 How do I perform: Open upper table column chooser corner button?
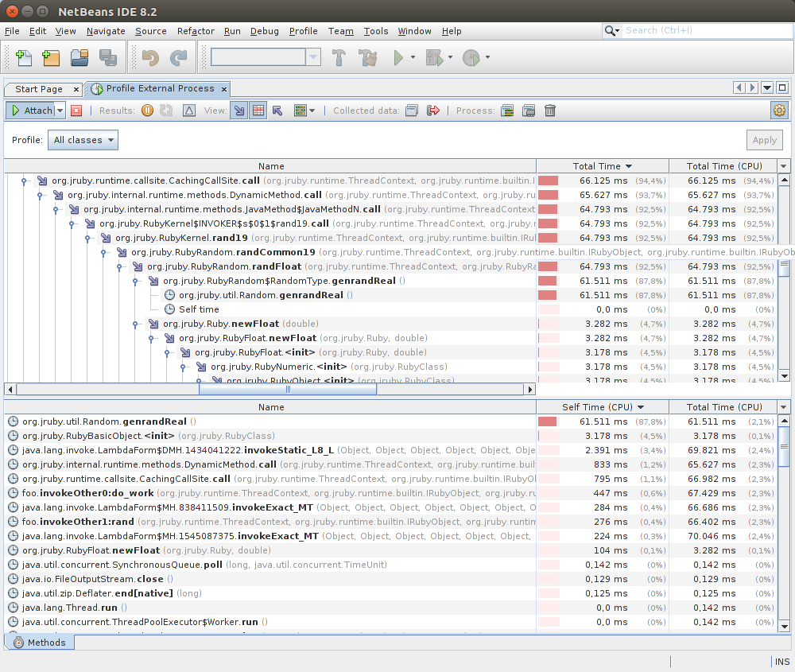(x=784, y=166)
